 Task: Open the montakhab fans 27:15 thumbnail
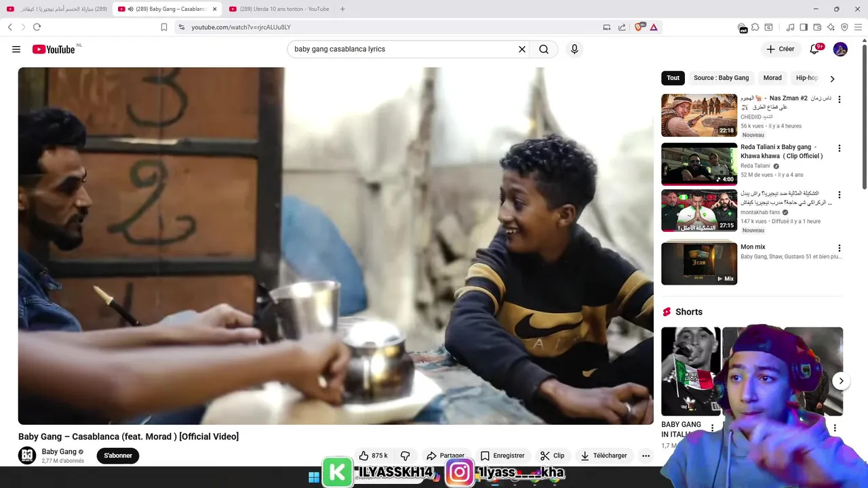[699, 211]
